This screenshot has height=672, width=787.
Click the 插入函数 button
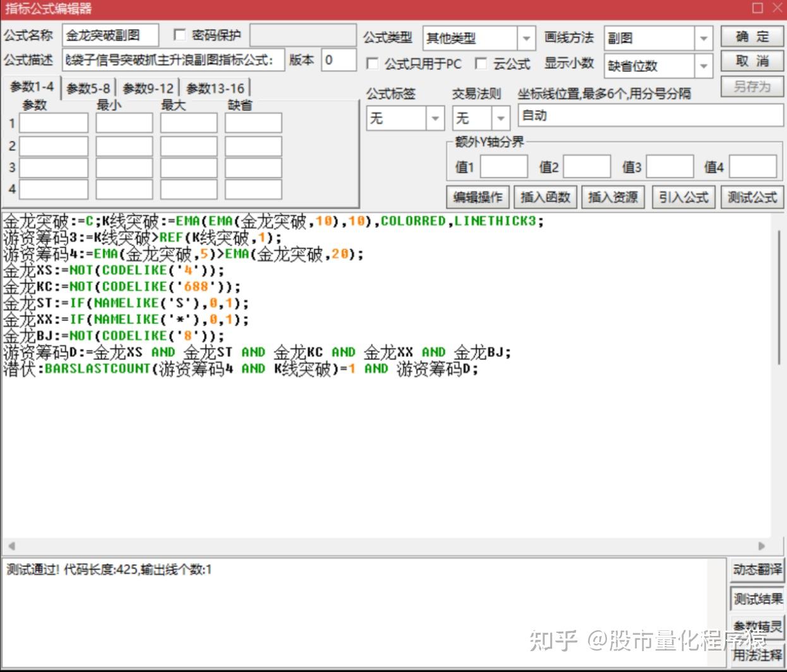click(x=546, y=197)
